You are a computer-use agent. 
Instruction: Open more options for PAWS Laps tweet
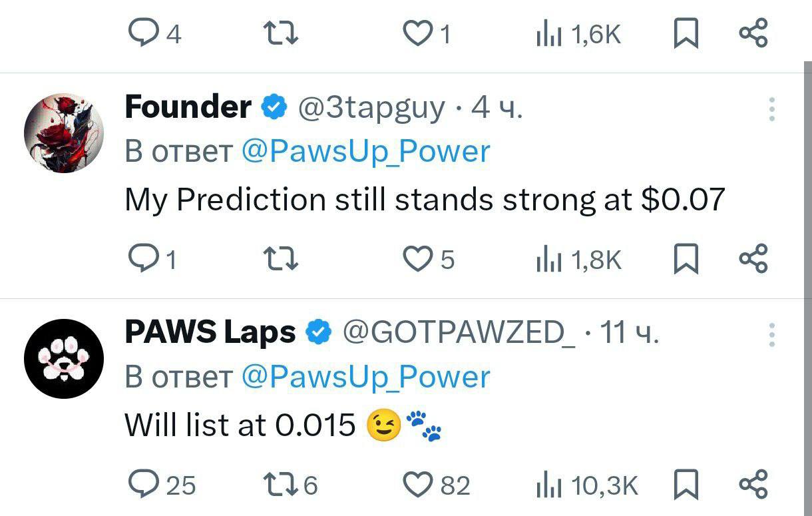click(772, 334)
